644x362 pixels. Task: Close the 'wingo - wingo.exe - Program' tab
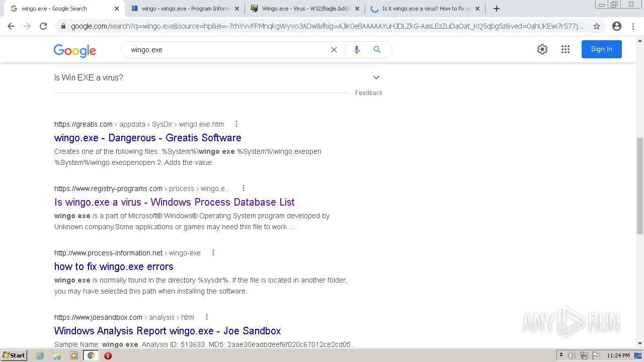click(x=237, y=9)
